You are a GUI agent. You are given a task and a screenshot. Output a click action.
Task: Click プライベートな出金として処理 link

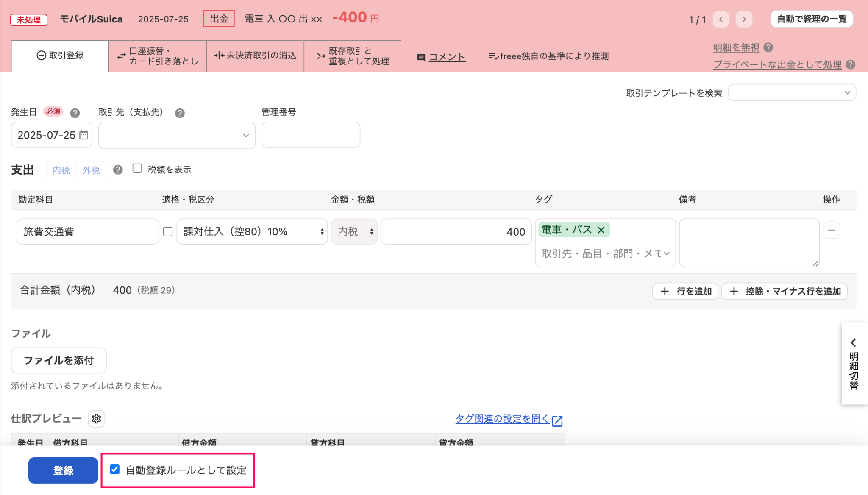pyautogui.click(x=777, y=64)
